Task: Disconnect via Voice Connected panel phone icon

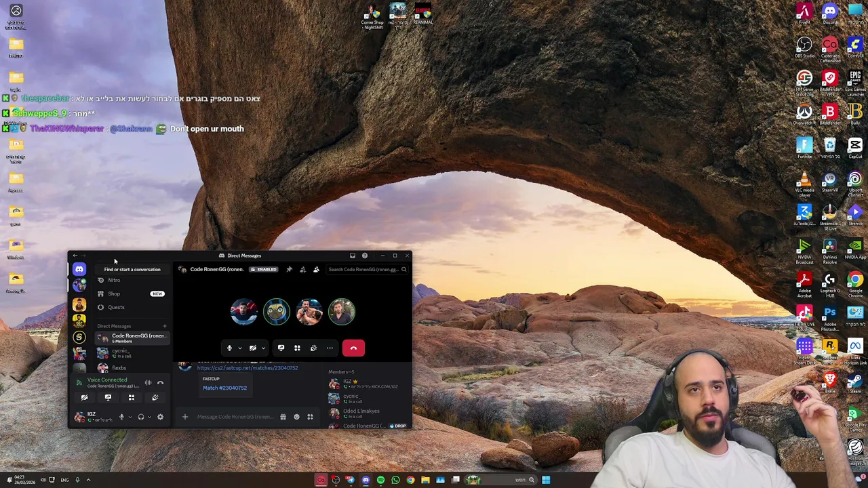Action: click(160, 383)
